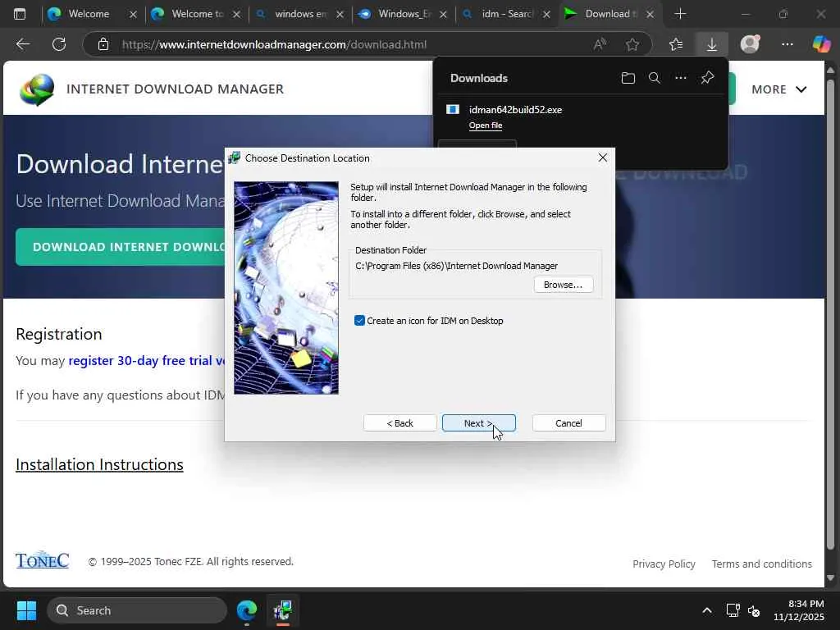The width and height of the screenshot is (840, 630).
Task: Cancel the IDM setup dialog
Action: click(x=568, y=422)
